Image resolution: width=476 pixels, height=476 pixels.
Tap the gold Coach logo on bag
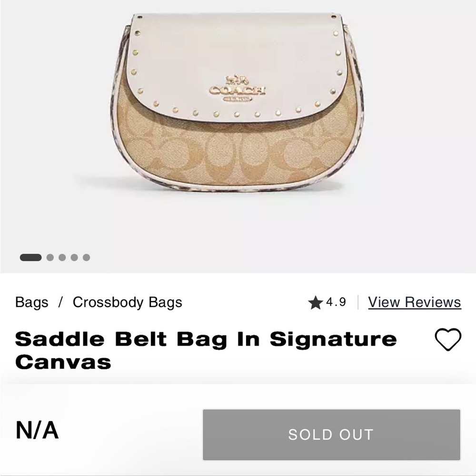click(x=237, y=88)
